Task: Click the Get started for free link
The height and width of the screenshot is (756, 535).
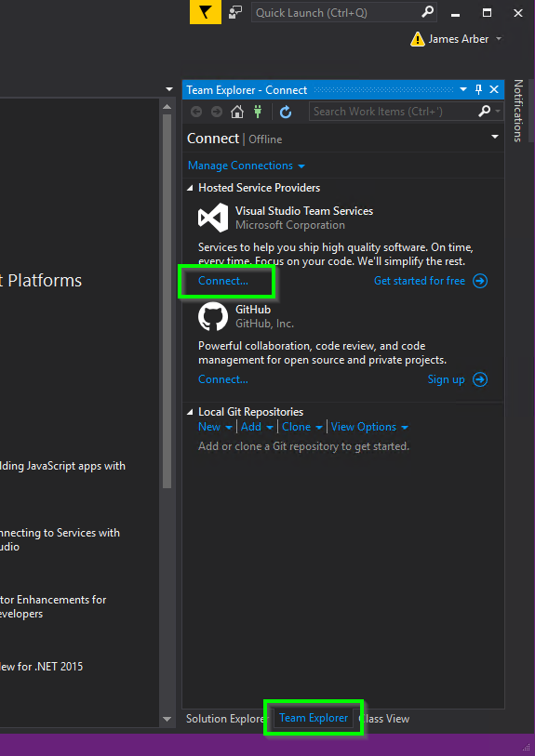Action: [420, 281]
